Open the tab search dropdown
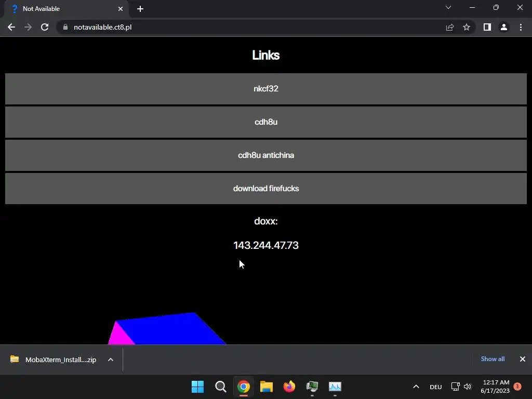532x399 pixels. click(448, 7)
